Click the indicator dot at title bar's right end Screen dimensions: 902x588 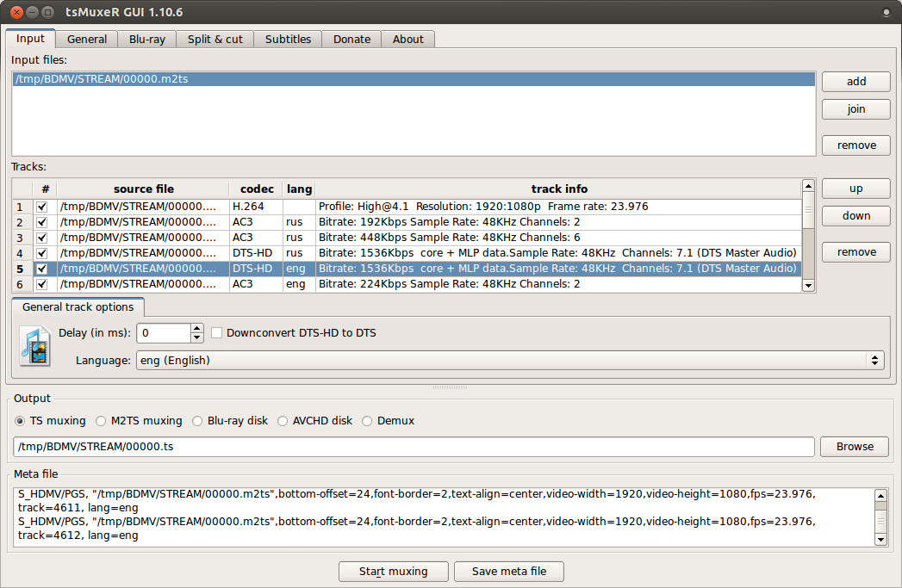click(x=886, y=12)
